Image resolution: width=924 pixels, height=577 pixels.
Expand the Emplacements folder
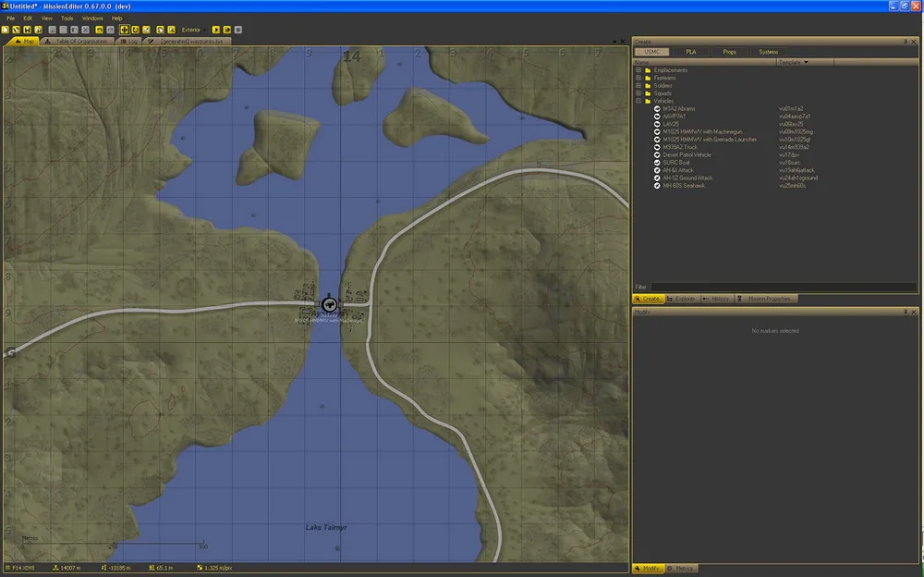pyautogui.click(x=638, y=70)
